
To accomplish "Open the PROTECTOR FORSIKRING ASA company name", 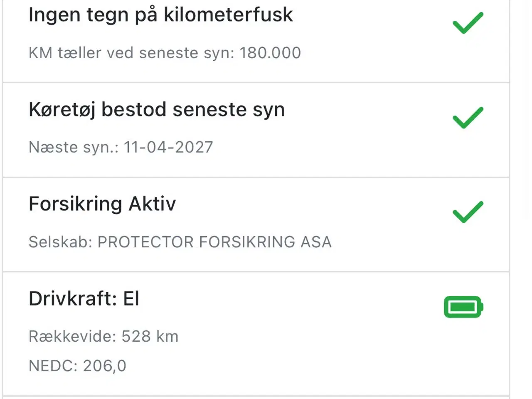I will (214, 242).
